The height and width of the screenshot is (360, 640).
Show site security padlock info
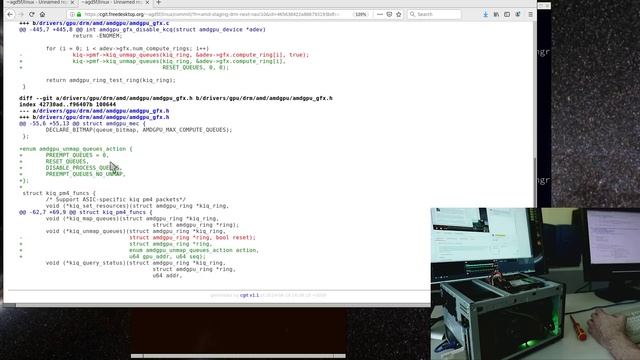tap(79, 14)
